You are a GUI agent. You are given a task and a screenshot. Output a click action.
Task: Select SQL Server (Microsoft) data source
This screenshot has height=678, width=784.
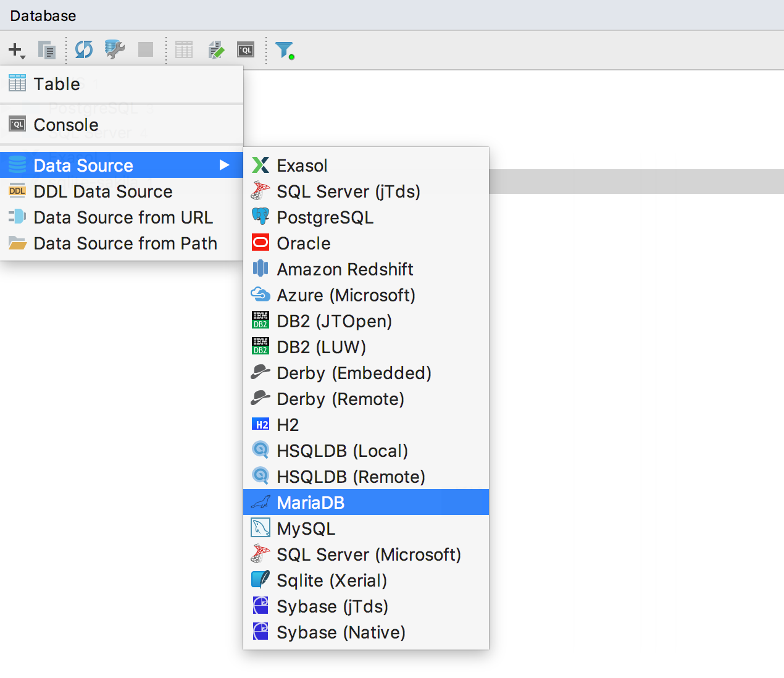click(x=366, y=555)
